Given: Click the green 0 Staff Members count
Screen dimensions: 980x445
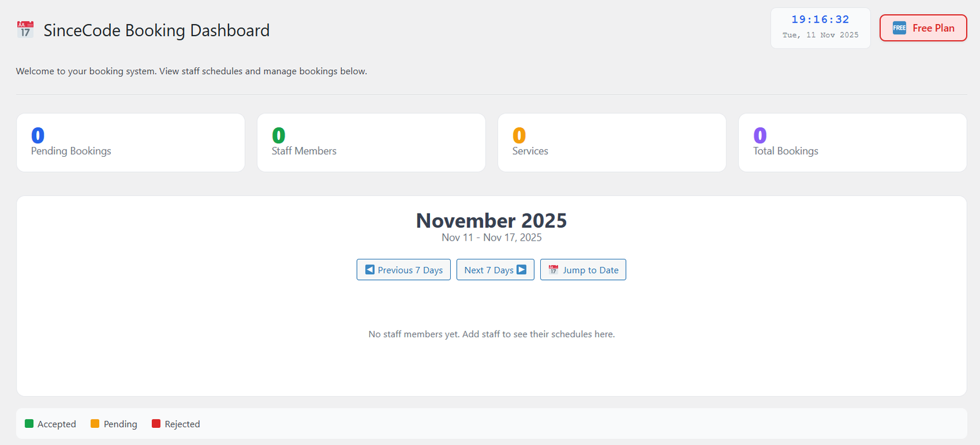Looking at the screenshot, I should (279, 135).
